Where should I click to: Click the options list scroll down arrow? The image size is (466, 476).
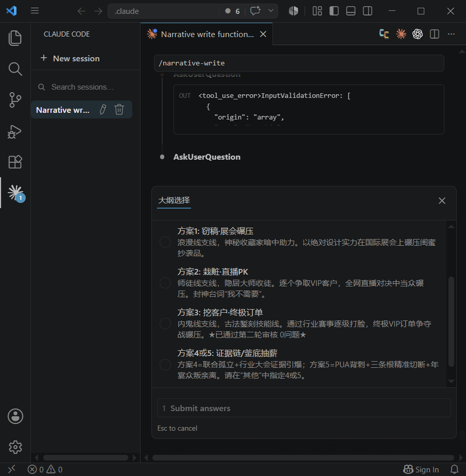point(451,381)
